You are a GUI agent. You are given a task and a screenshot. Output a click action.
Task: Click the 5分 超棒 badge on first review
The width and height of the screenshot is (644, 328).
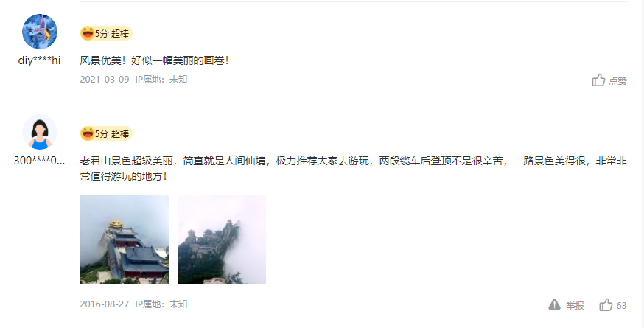pyautogui.click(x=106, y=33)
